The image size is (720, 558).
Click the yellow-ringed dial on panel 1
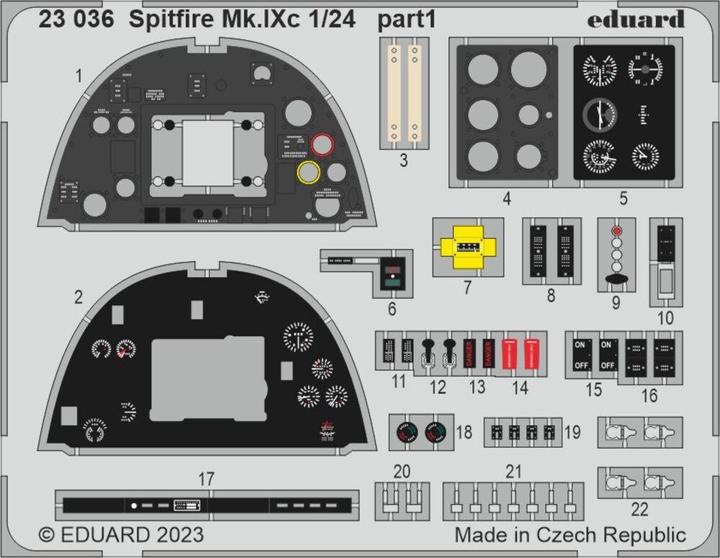[x=308, y=173]
